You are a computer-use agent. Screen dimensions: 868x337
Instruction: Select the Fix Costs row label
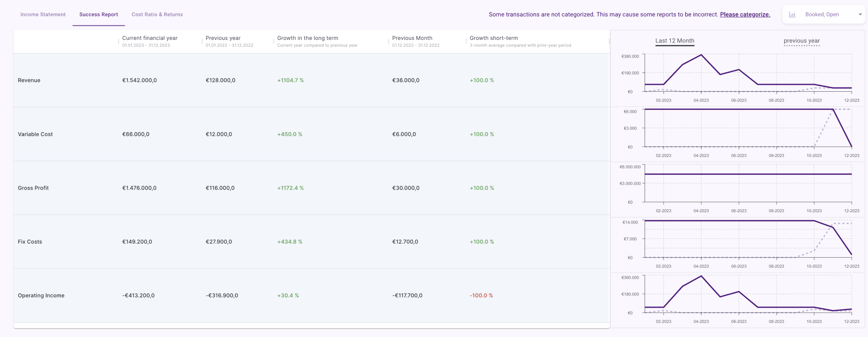click(x=30, y=242)
